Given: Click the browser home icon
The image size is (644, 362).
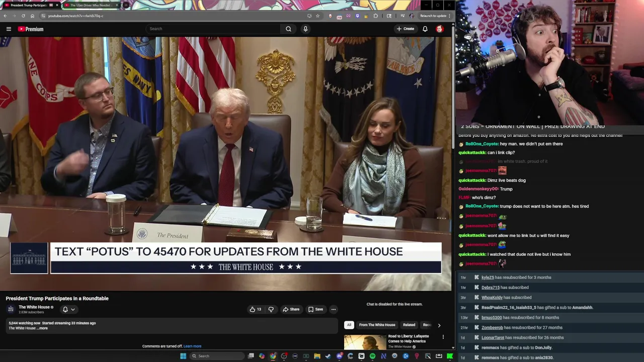Looking at the screenshot, I should click(32, 16).
